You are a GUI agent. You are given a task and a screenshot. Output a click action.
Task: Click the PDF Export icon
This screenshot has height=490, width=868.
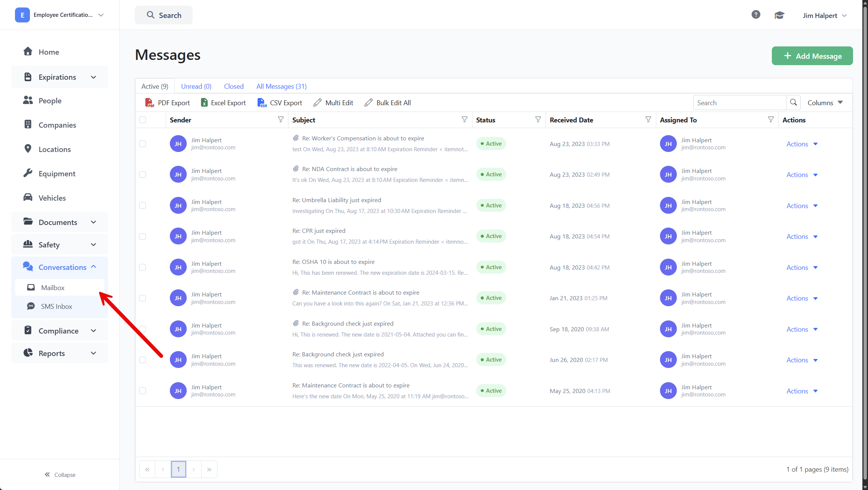pos(150,103)
